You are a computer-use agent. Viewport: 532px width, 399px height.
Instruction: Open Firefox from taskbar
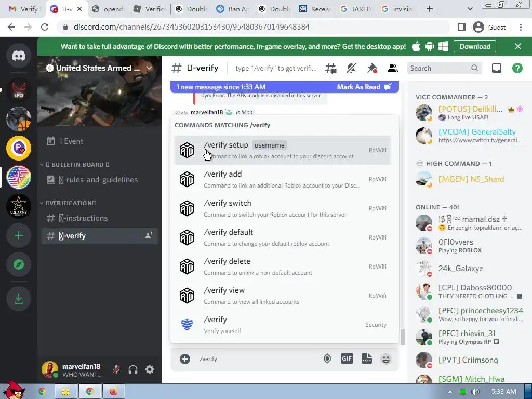[113, 392]
